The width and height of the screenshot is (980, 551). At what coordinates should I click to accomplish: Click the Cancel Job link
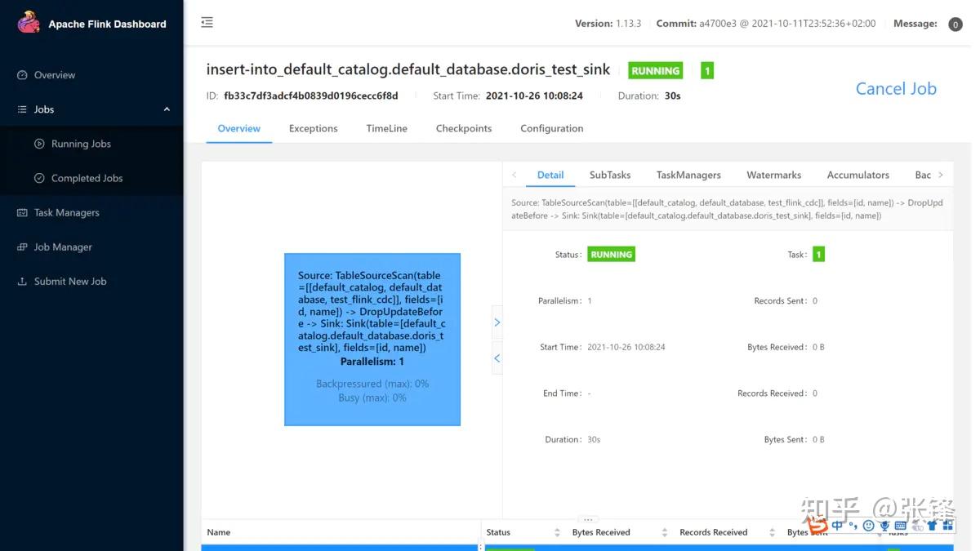click(896, 88)
